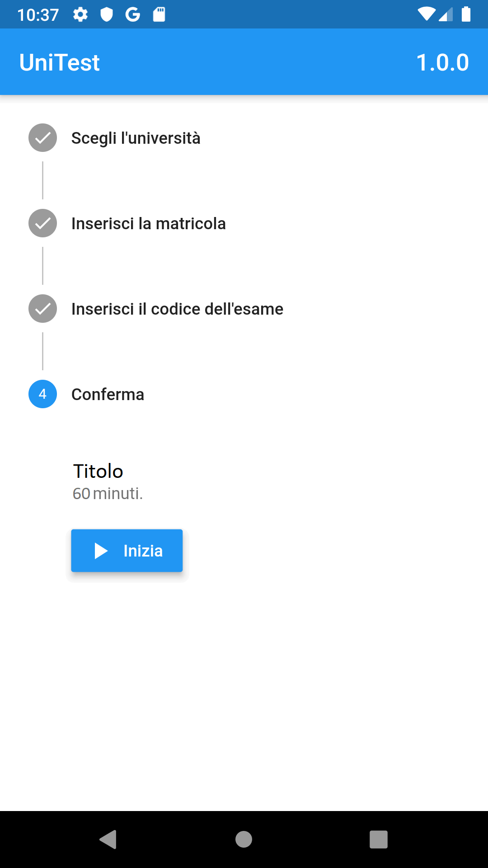The width and height of the screenshot is (488, 868).
Task: Tap the Titolo exam heading
Action: point(98,471)
